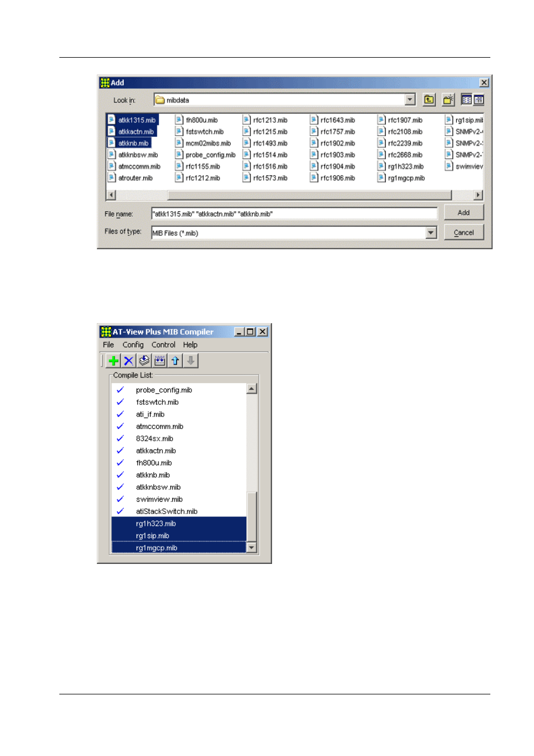Image resolution: width=534 pixels, height=756 pixels.
Task: Click the File name input field
Action: pyautogui.click(x=294, y=214)
